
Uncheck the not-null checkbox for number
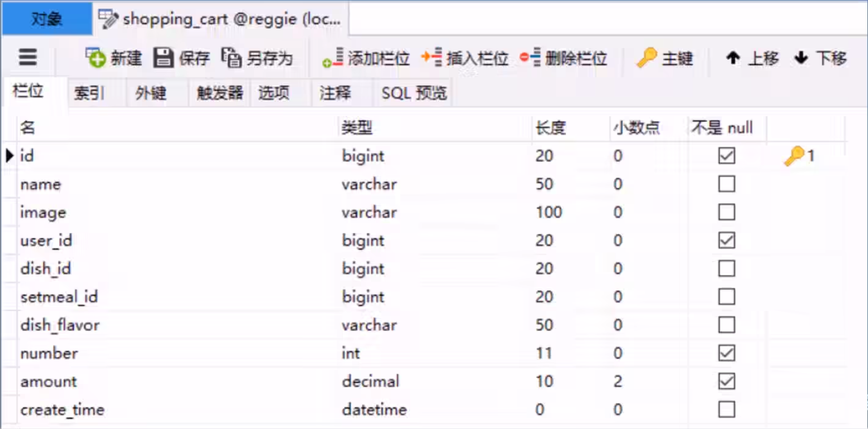pos(726,353)
